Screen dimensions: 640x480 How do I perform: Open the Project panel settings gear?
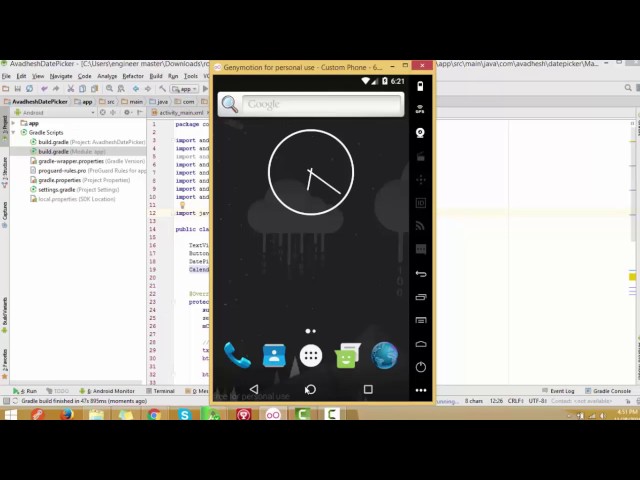click(x=127, y=112)
